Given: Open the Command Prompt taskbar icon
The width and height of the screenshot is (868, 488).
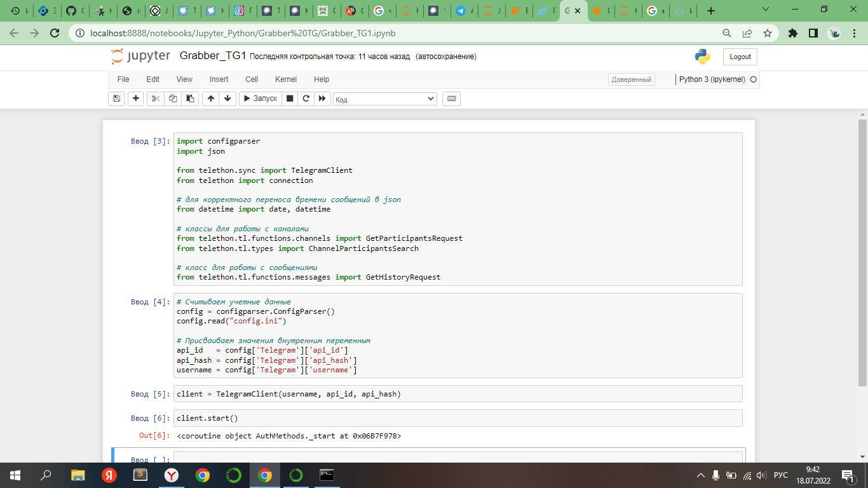Looking at the screenshot, I should click(327, 475).
